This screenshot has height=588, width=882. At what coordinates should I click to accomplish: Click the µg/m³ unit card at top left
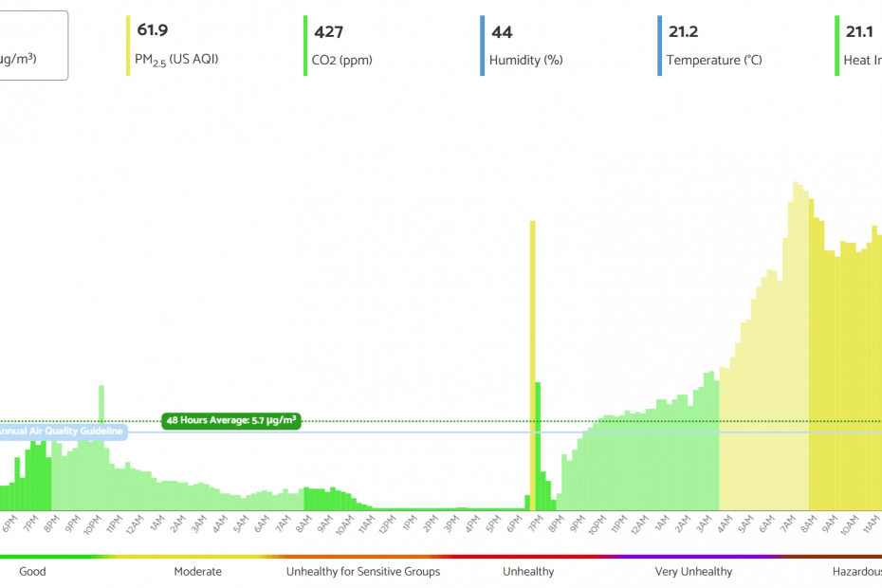coord(33,43)
